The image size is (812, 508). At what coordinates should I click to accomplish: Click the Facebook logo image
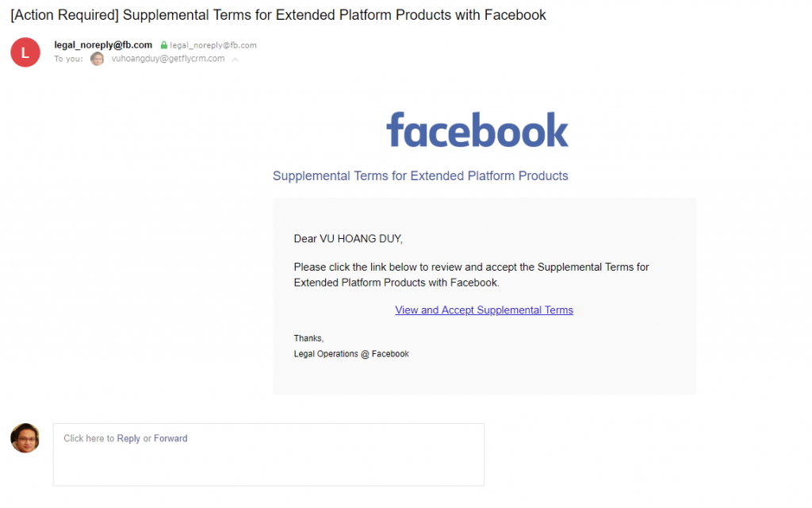[477, 129]
